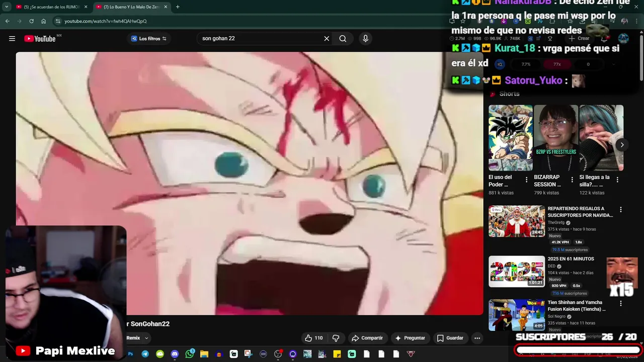Dislike the current video
Screen dimensions: 644x362
click(336, 338)
